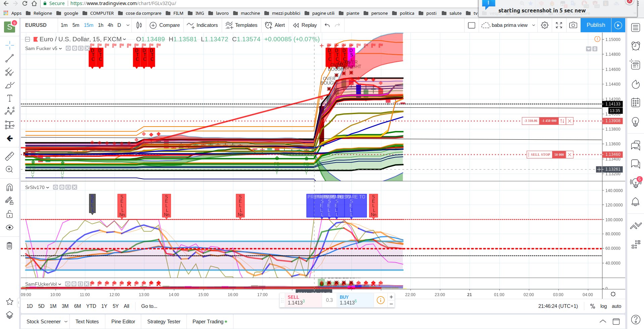Open the Stock Screener dropdown arrow
The height and width of the screenshot is (329, 644).
point(66,322)
